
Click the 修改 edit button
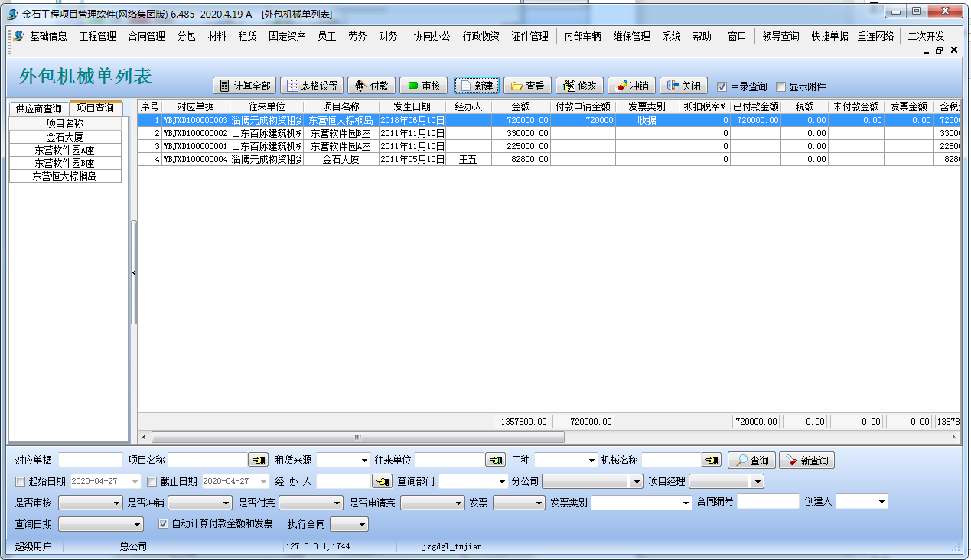pos(579,86)
